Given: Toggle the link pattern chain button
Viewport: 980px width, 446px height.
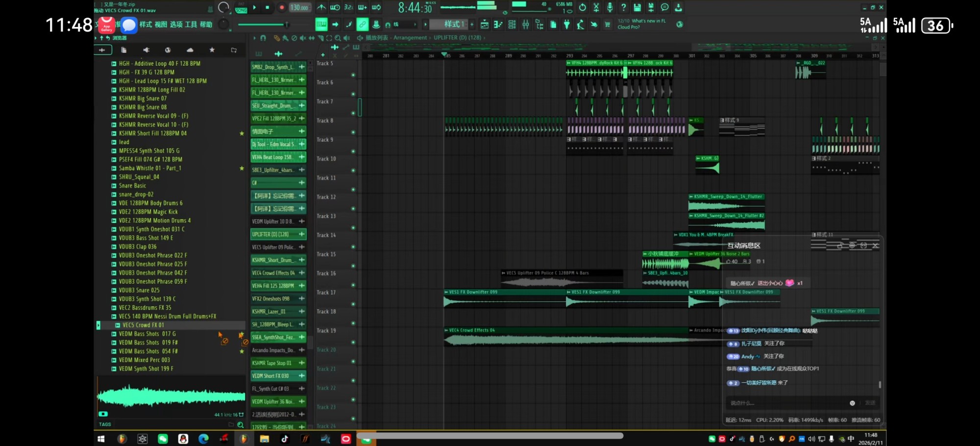Looking at the screenshot, I should (362, 25).
